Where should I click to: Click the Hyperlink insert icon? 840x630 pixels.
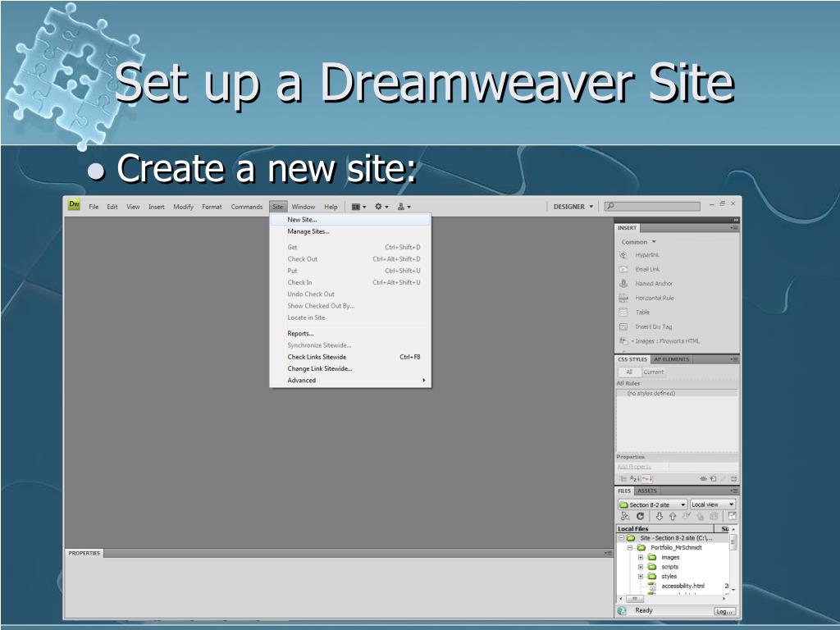pos(623,255)
